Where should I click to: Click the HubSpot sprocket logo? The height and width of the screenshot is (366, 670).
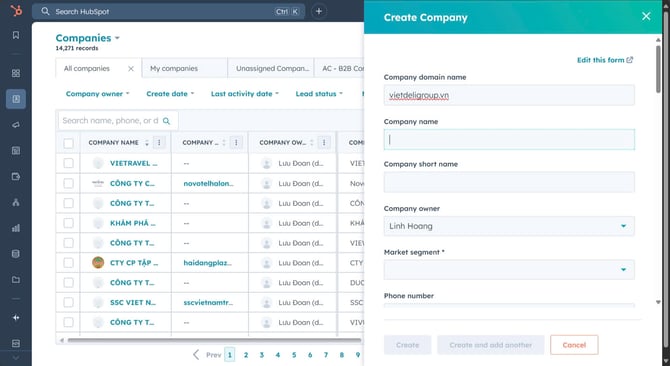click(16, 11)
